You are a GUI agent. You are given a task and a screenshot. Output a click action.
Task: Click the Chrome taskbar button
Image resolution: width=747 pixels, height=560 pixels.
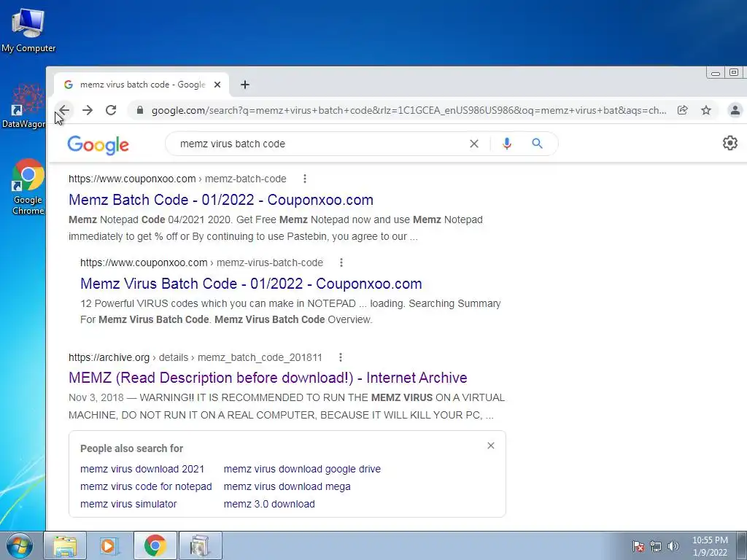(x=155, y=545)
